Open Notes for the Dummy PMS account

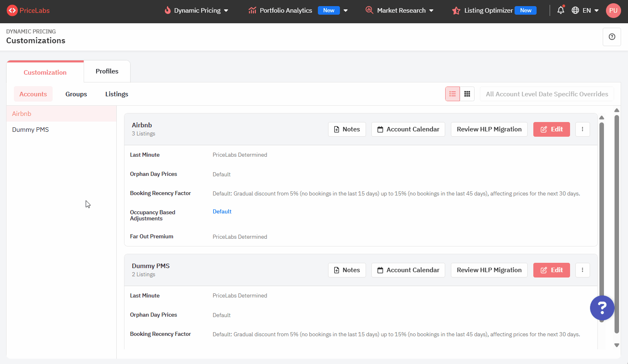347,270
